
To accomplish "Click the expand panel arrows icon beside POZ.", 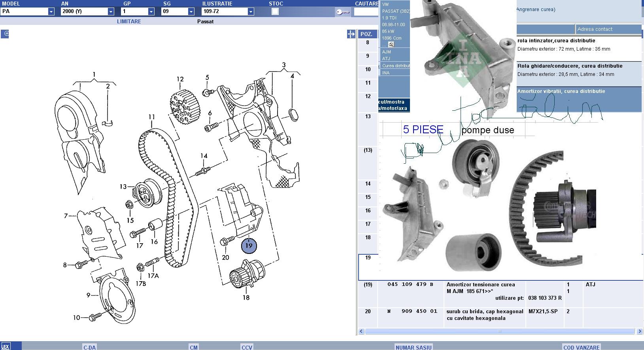I will [x=351, y=34].
